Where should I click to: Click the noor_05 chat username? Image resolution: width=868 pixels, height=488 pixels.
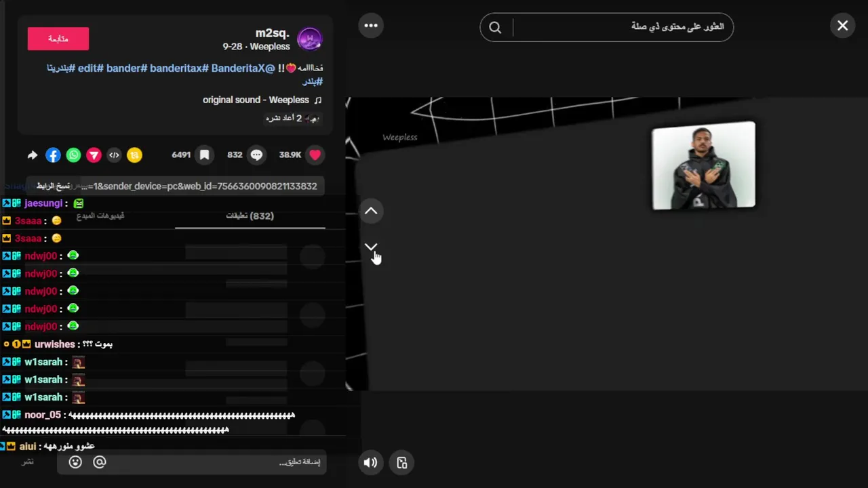(43, 415)
